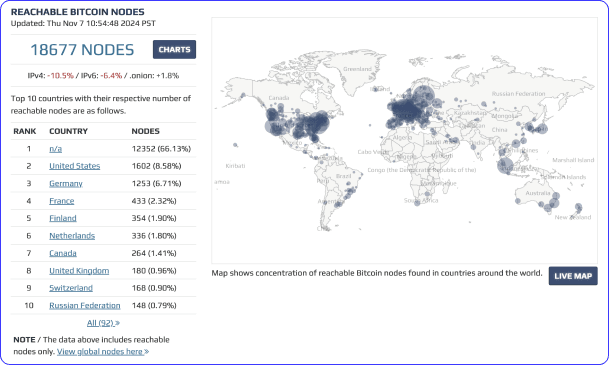This screenshot has height=365, width=609.
Task: Open the France country link
Action: [x=62, y=201]
